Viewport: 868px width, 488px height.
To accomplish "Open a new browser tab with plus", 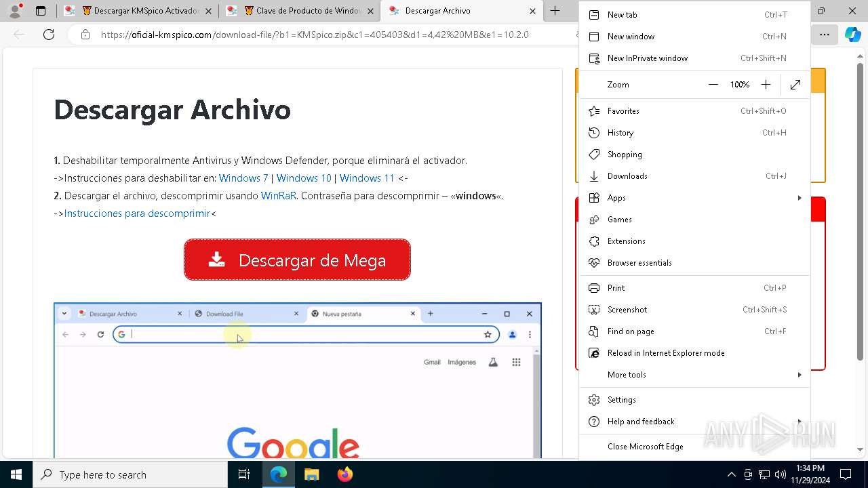I will (555, 11).
